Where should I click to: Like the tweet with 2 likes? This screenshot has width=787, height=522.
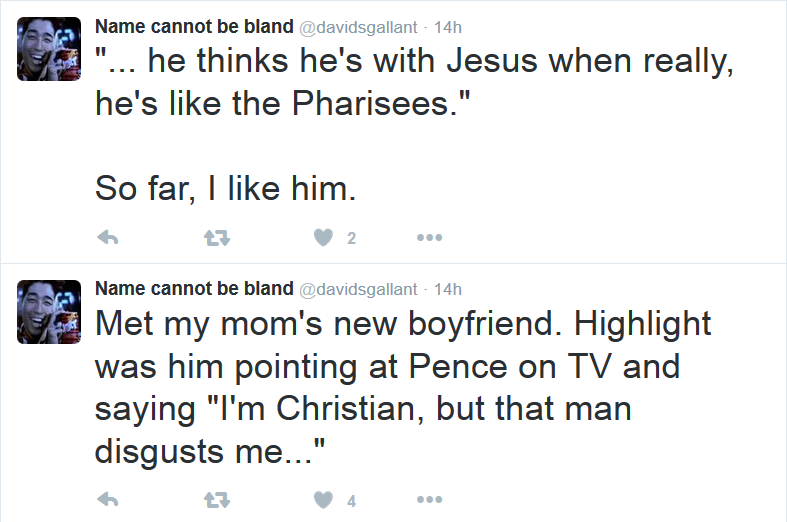pos(324,237)
